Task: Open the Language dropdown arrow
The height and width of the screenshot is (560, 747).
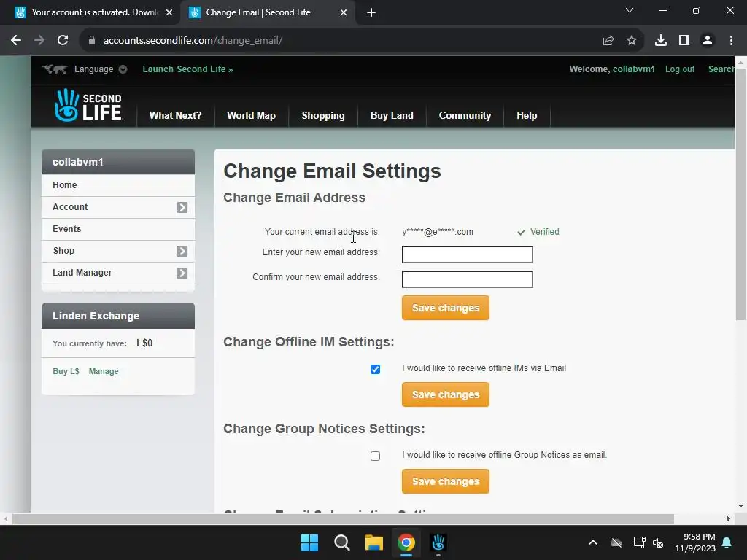Action: click(x=123, y=69)
